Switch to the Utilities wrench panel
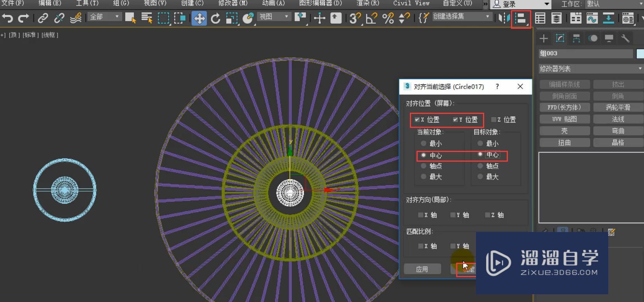The height and width of the screenshot is (302, 644). point(625,38)
